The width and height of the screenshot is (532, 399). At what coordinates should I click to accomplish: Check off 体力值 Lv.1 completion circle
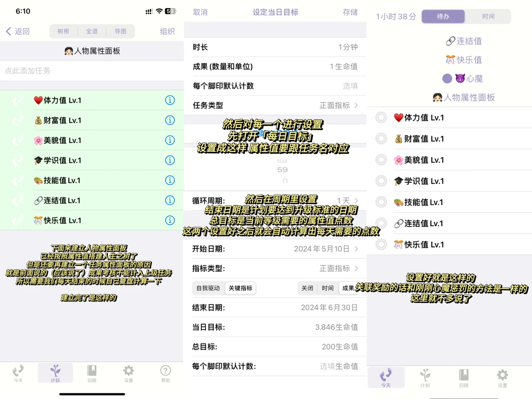[381, 117]
